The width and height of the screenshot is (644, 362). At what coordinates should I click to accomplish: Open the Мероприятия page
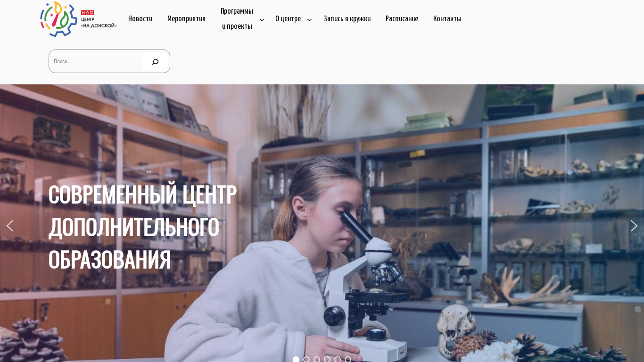186,19
